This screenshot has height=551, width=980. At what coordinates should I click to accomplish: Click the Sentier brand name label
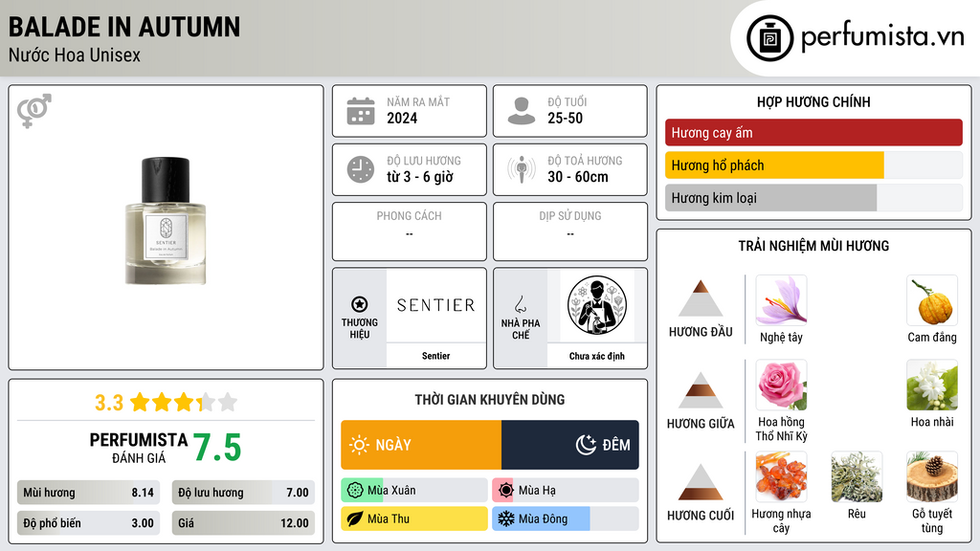(435, 356)
